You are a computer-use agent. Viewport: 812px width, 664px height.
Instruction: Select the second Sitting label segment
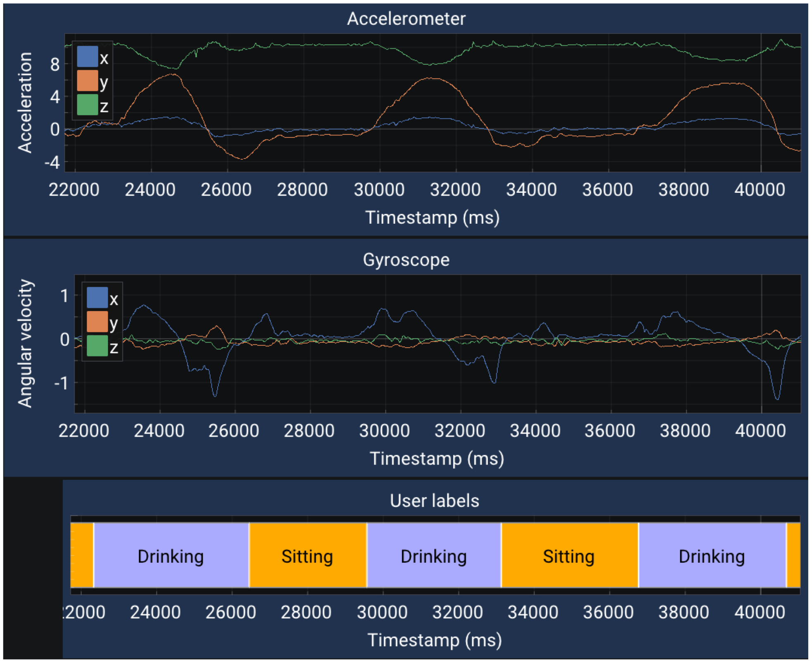point(569,556)
